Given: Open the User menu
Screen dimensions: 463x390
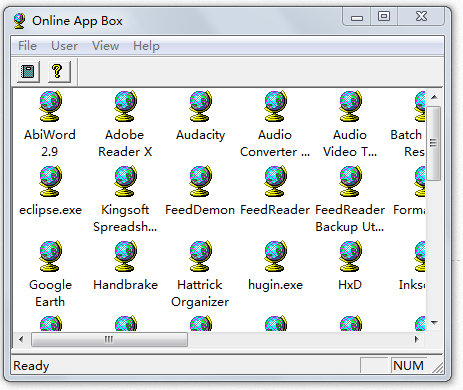Looking at the screenshot, I should pyautogui.click(x=64, y=46).
